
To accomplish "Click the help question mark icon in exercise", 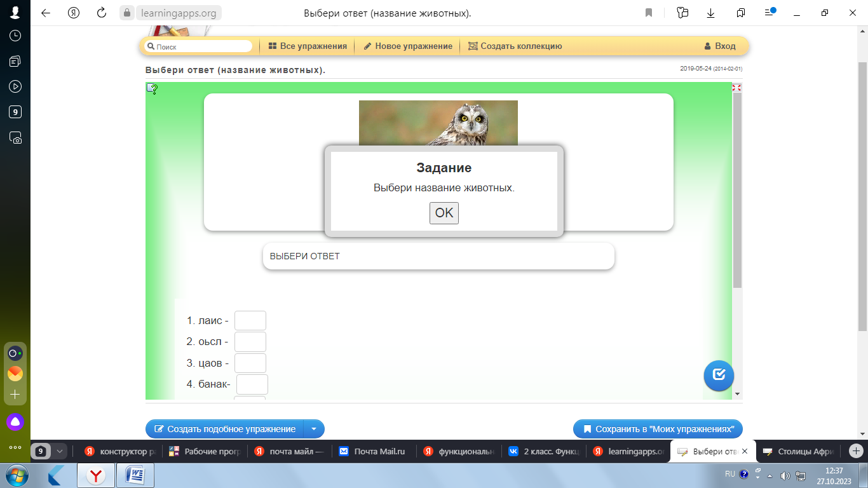I will (153, 88).
